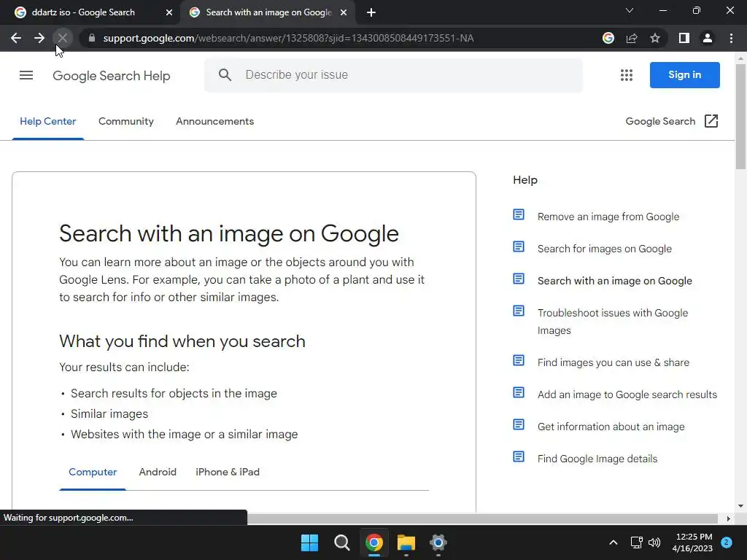
Task: Open the 'Google Search' link
Action: 660,122
